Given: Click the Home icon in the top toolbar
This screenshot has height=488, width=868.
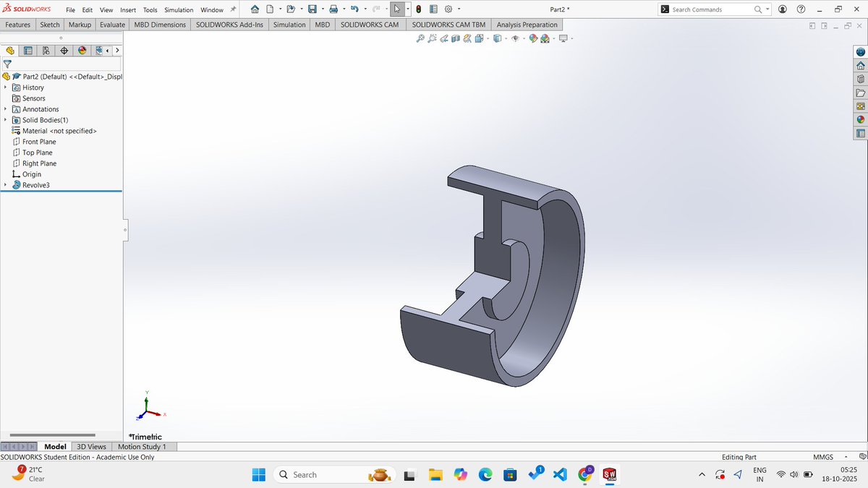Looking at the screenshot, I should pos(255,9).
